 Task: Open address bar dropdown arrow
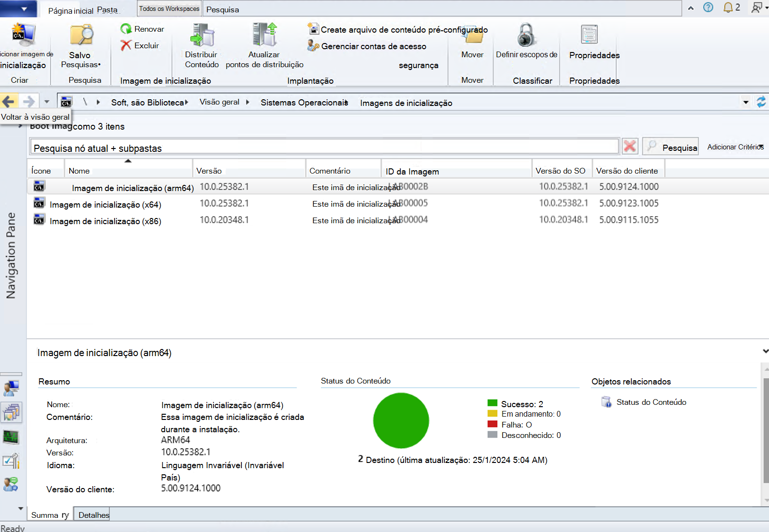[x=746, y=102]
